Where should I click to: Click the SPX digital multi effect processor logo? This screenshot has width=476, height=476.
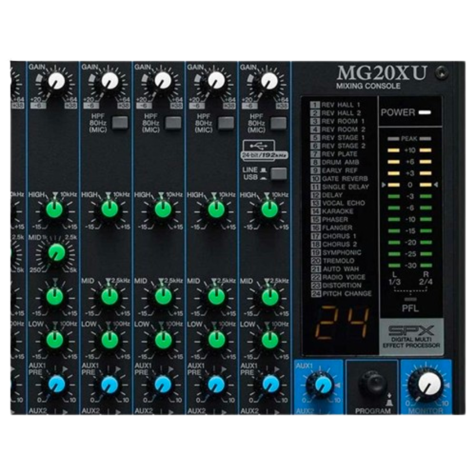click(411, 337)
